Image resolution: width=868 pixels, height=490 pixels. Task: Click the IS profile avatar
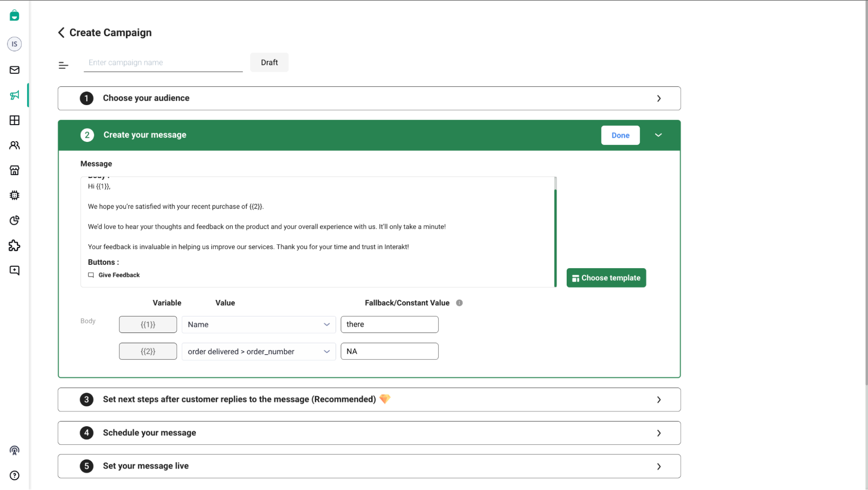(x=14, y=43)
